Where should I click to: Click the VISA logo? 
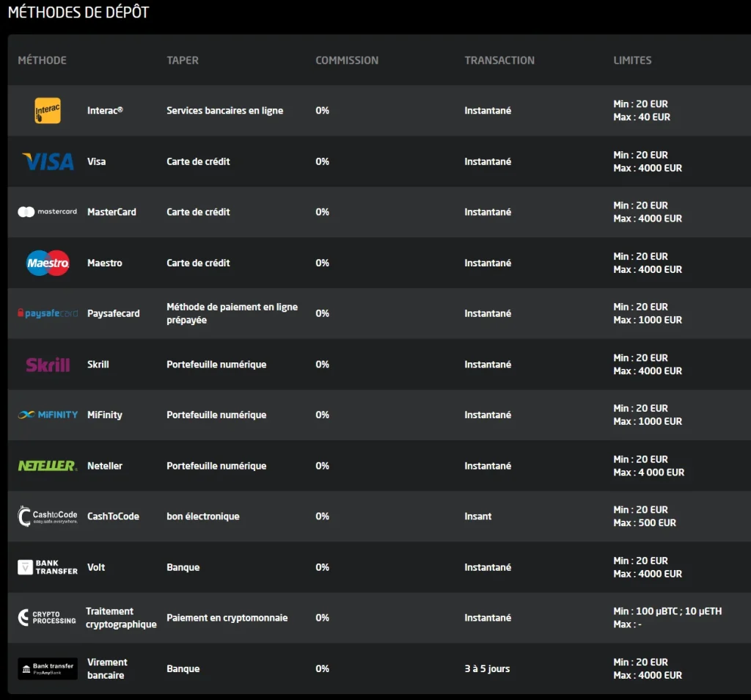click(48, 161)
